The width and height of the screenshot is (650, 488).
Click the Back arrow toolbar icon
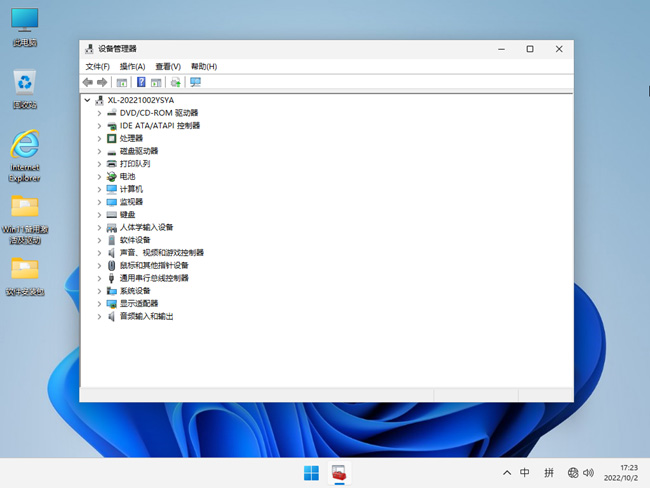(87, 82)
